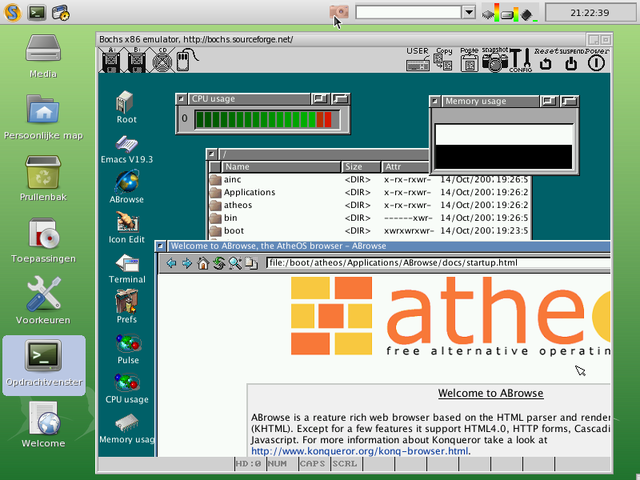Viewport: 640px width, 480px height.
Task: Click ABrowse find magnifier button
Action: pos(235,263)
